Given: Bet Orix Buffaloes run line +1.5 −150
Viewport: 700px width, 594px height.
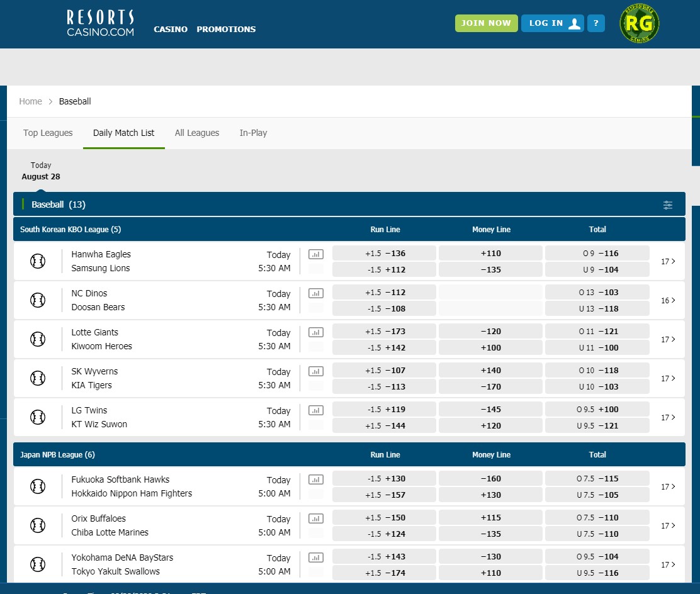Looking at the screenshot, I should pyautogui.click(x=385, y=518).
